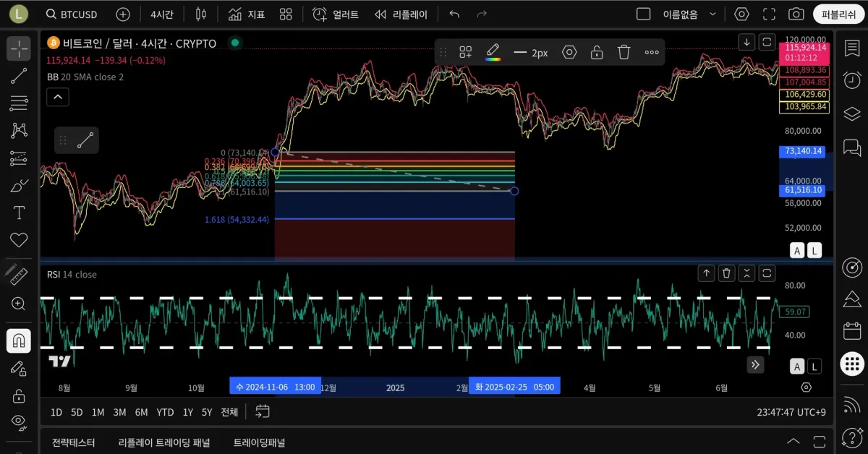This screenshot has width=868, height=454.
Task: Select the trend line drawing tool
Action: (19, 76)
